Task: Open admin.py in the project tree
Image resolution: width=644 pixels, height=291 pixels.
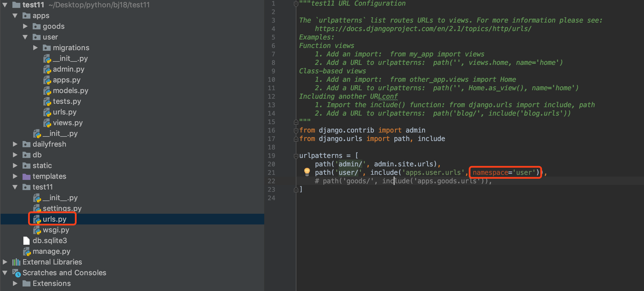Action: pos(68,69)
